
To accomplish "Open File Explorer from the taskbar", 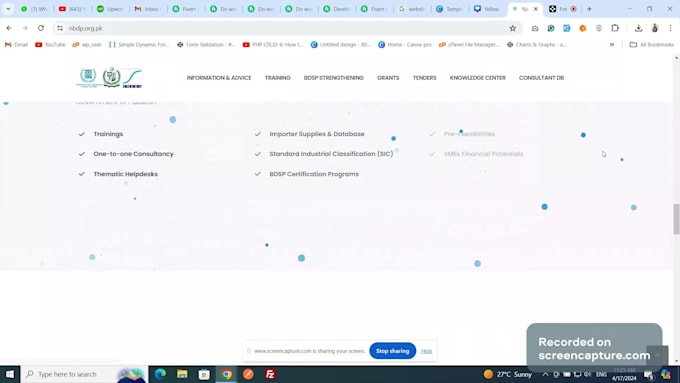I will 182,374.
